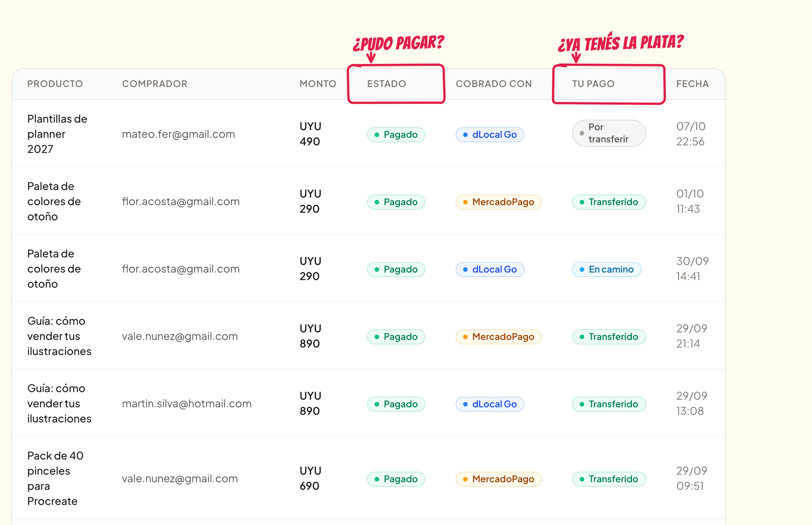812x525 pixels.
Task: Click the Transferido badge dated 29/09 21:14
Action: [609, 337]
